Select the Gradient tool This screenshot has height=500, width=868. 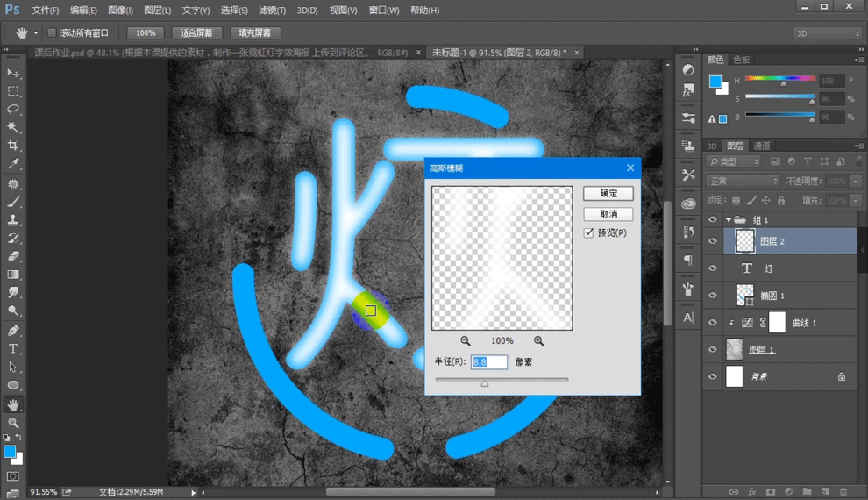point(13,275)
